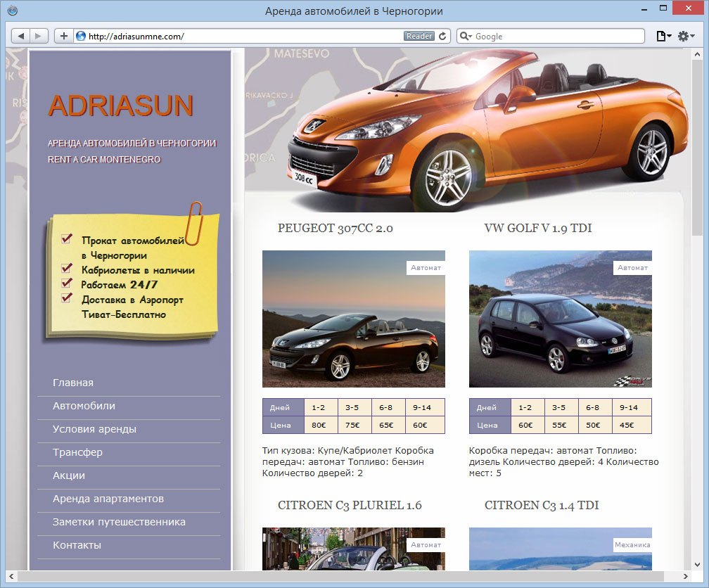
Task: Maximize the browser window
Action: tap(663, 8)
